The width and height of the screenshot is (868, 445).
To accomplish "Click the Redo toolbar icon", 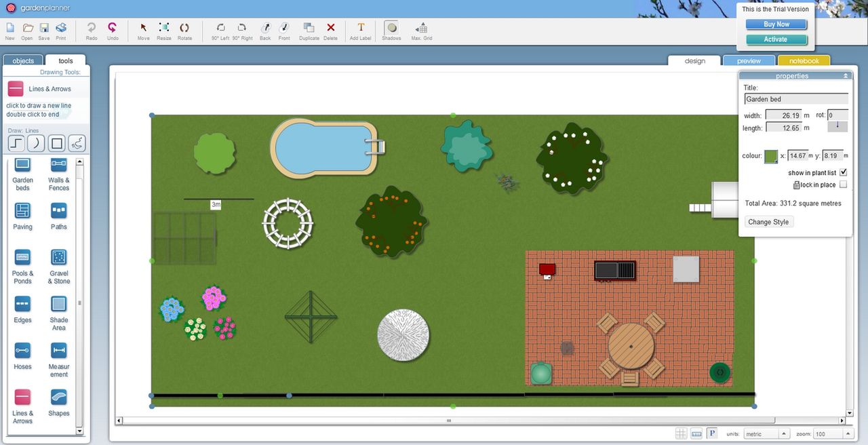I will [92, 31].
